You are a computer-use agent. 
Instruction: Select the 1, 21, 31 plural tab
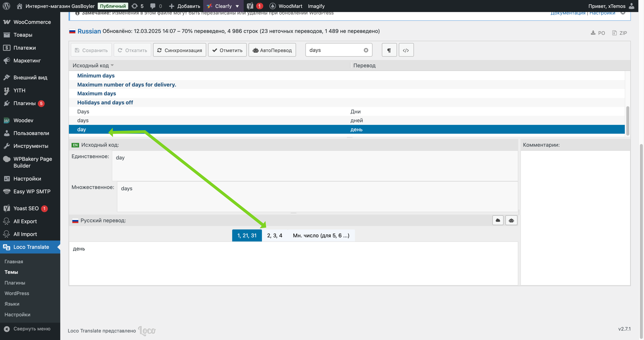point(247,235)
